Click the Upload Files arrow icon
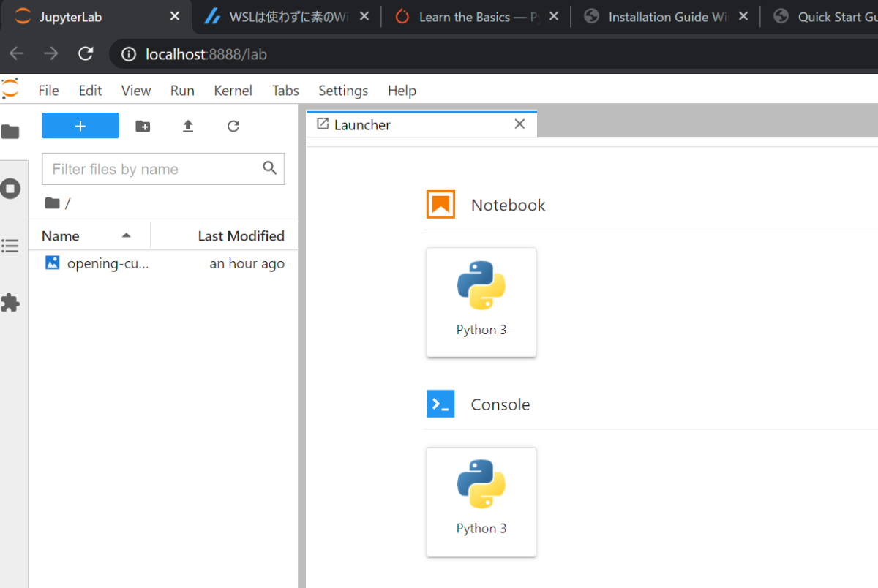Viewport: 878px width, 588px height. tap(188, 126)
